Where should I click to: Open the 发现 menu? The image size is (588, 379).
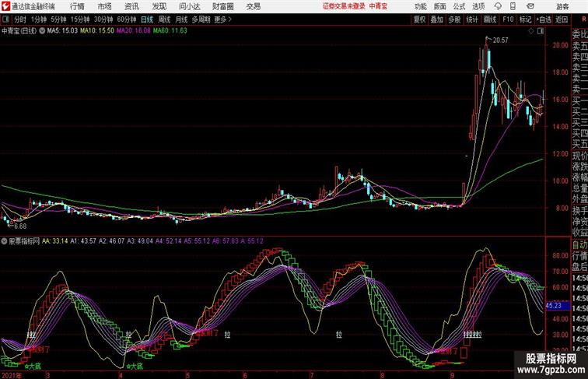[x=159, y=6]
